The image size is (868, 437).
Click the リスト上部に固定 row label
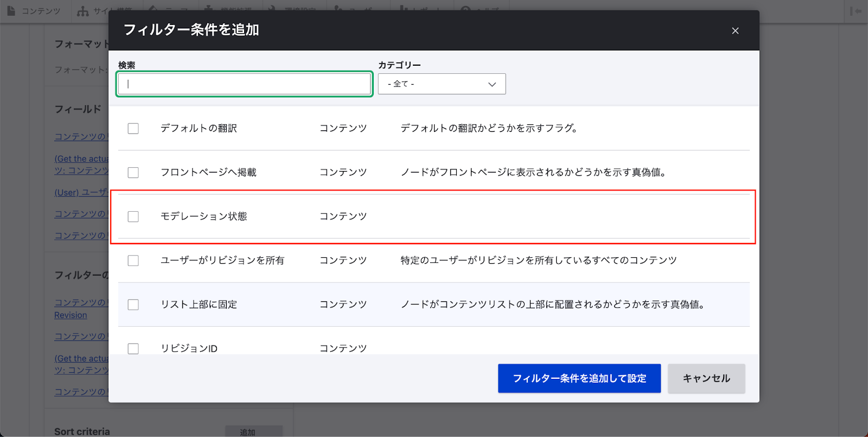click(x=199, y=305)
